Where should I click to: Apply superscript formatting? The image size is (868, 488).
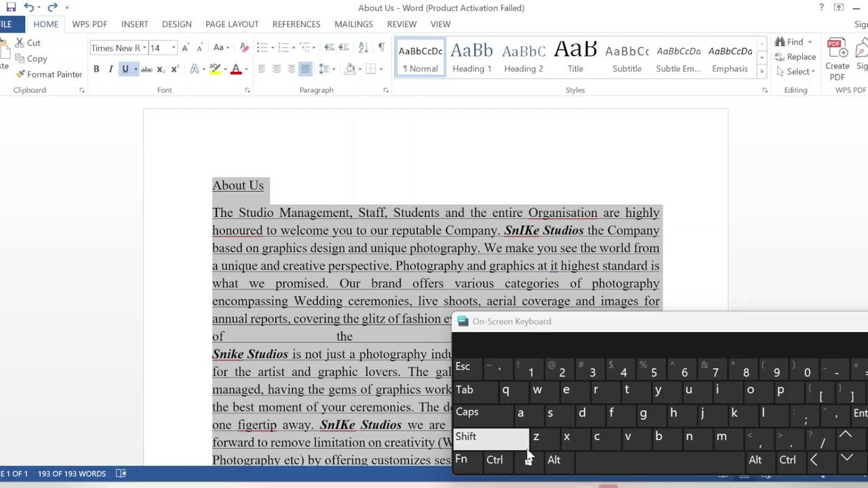click(175, 69)
